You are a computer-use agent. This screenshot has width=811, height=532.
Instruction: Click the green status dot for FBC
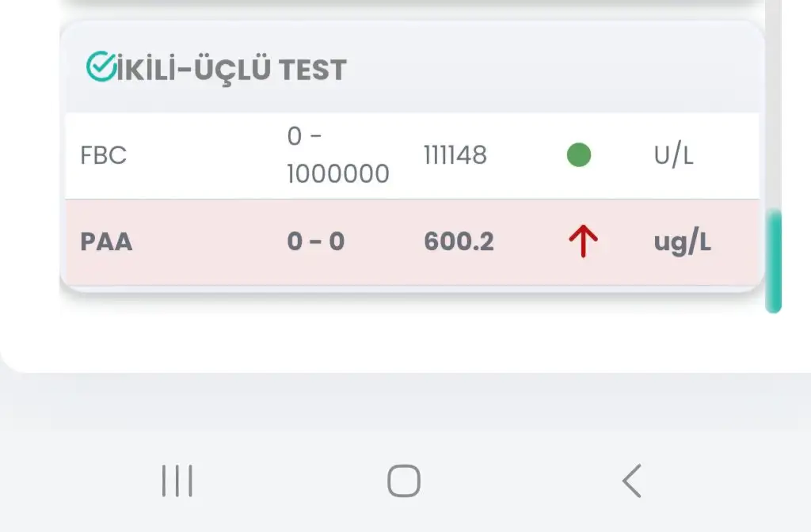click(579, 155)
